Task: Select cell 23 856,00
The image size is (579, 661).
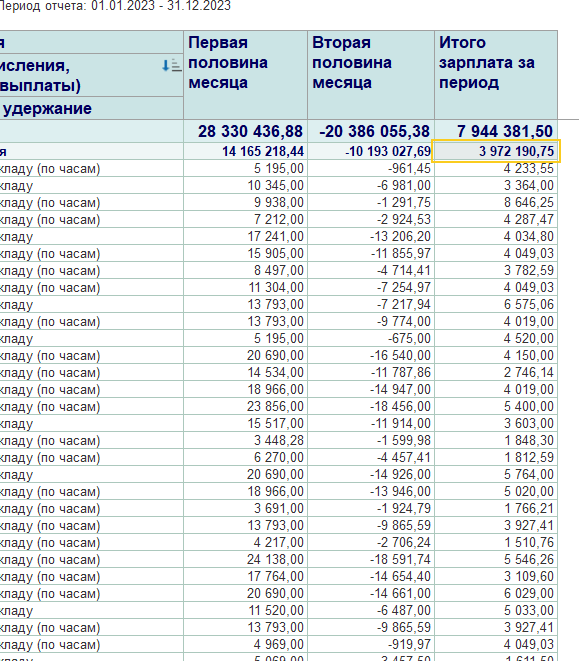Action: pos(245,406)
